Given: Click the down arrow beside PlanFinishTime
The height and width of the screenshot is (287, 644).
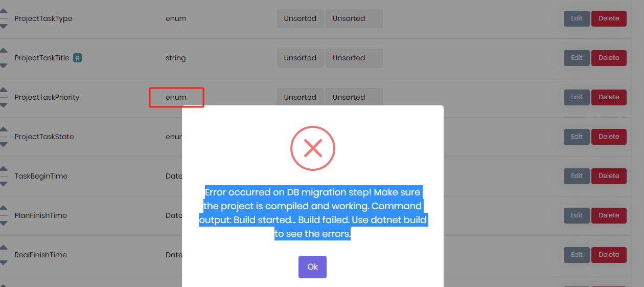Looking at the screenshot, I should tap(3, 224).
